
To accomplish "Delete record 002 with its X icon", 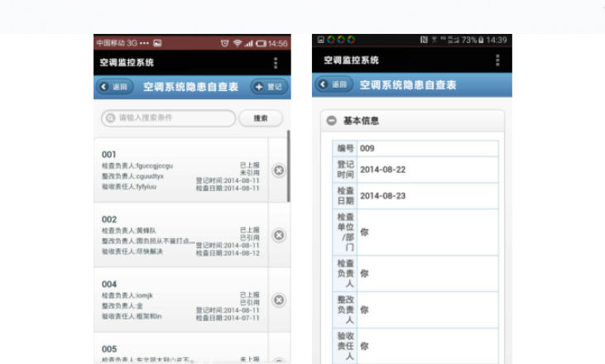I will click(279, 235).
